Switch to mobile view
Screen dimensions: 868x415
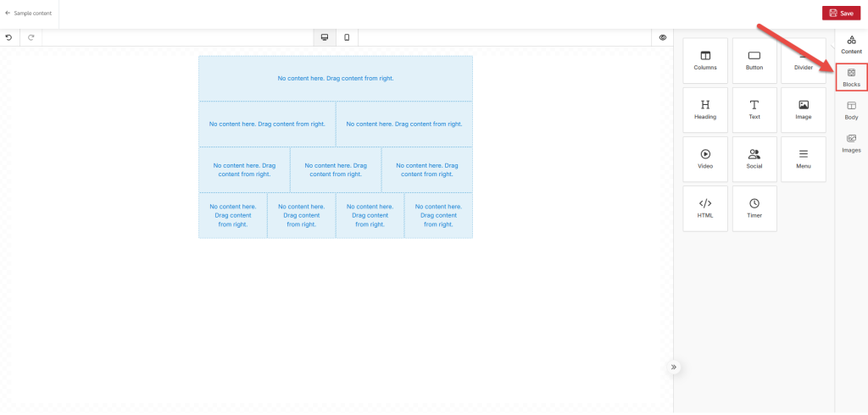[347, 37]
